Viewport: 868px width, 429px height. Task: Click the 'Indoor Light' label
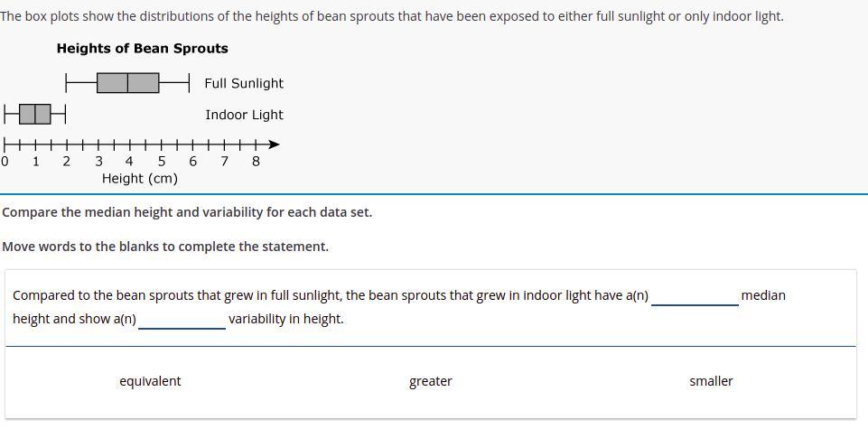tap(244, 115)
